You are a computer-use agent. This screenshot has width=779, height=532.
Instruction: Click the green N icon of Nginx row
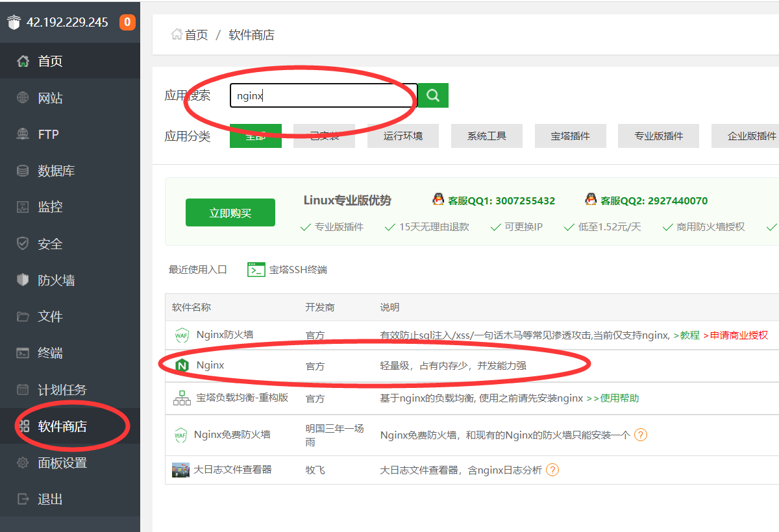pos(182,366)
